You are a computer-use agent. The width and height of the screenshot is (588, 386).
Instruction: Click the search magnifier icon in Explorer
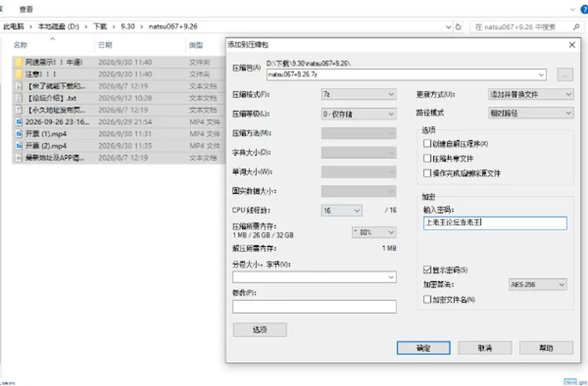click(576, 27)
